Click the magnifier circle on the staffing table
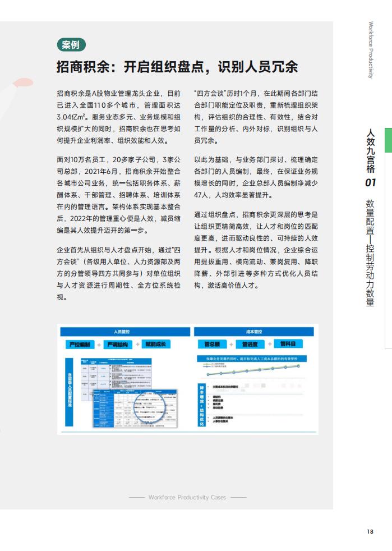This screenshot has width=392, height=551. 149,407
